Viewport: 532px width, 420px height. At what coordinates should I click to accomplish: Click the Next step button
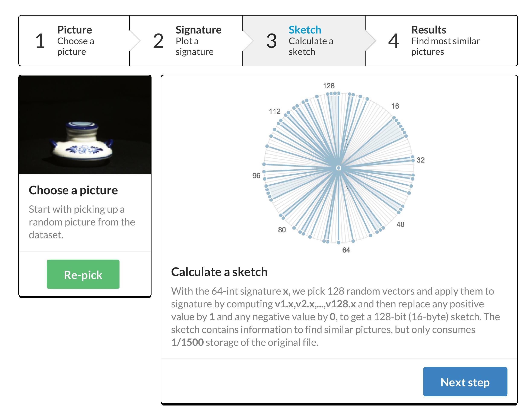[465, 381]
